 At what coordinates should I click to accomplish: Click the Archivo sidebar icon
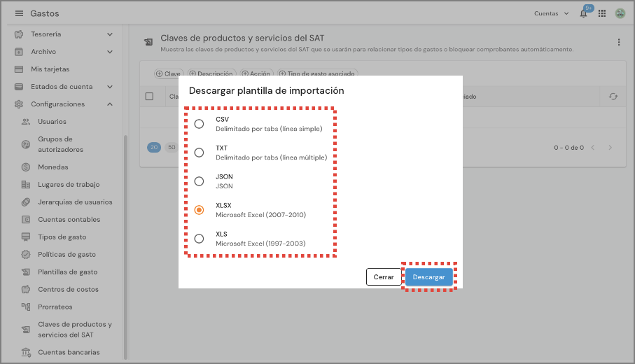tap(19, 52)
